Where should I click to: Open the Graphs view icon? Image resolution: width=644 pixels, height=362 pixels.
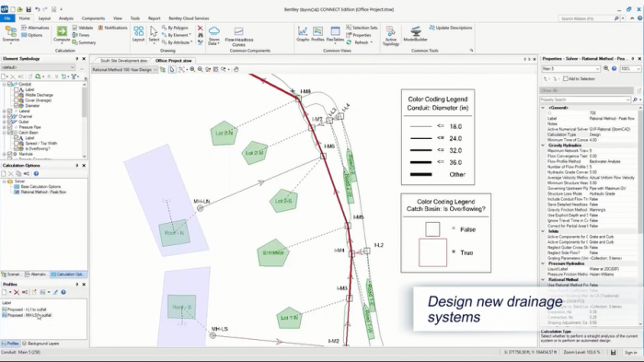pyautogui.click(x=303, y=34)
